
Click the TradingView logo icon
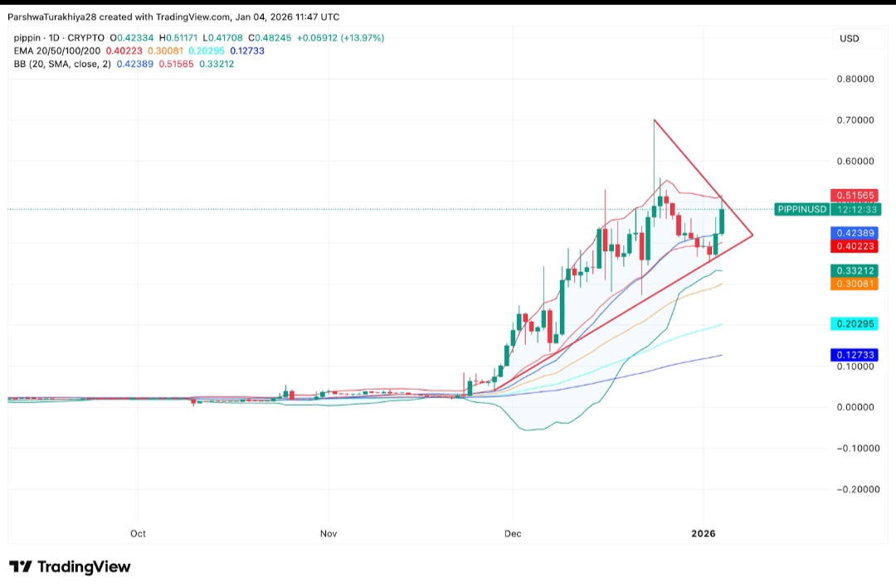tap(21, 567)
